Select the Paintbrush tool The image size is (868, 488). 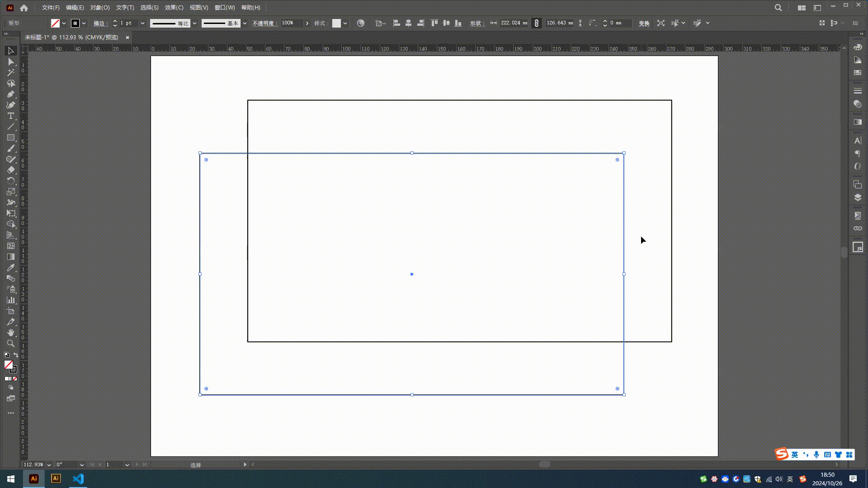click(11, 149)
